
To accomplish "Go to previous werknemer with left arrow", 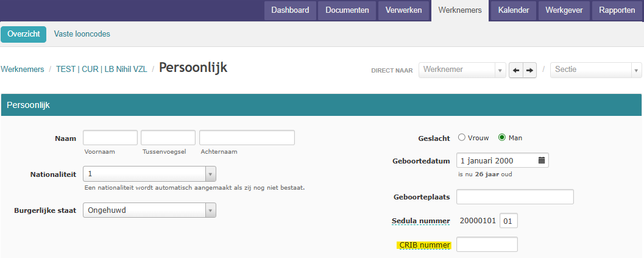I will pyautogui.click(x=516, y=70).
